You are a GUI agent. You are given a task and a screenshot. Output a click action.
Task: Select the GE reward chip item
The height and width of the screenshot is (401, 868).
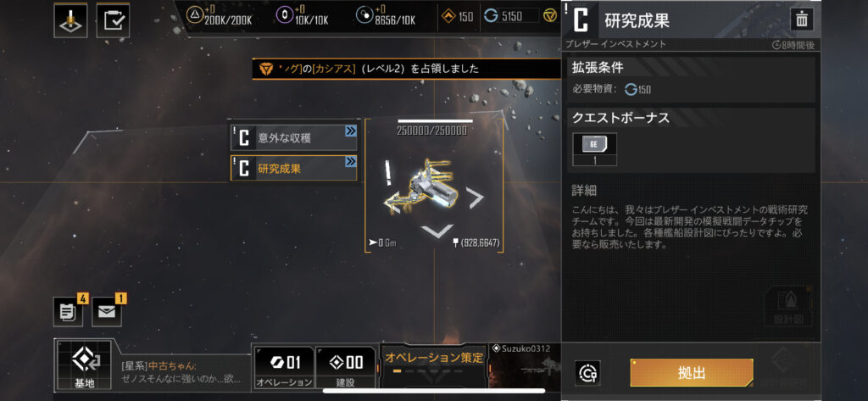595,149
